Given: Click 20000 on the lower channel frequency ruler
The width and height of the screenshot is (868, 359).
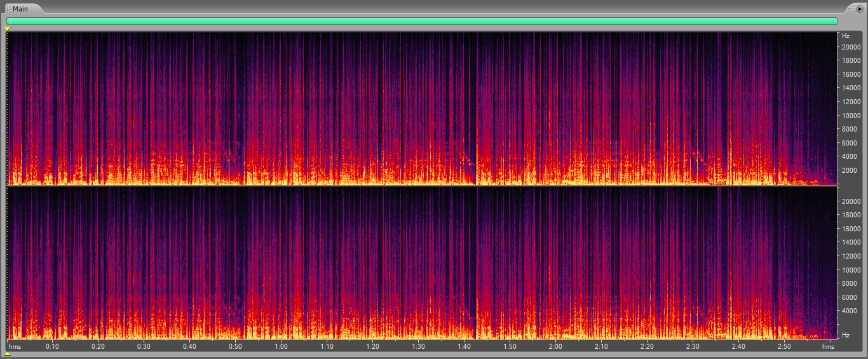Looking at the screenshot, I should [x=851, y=201].
